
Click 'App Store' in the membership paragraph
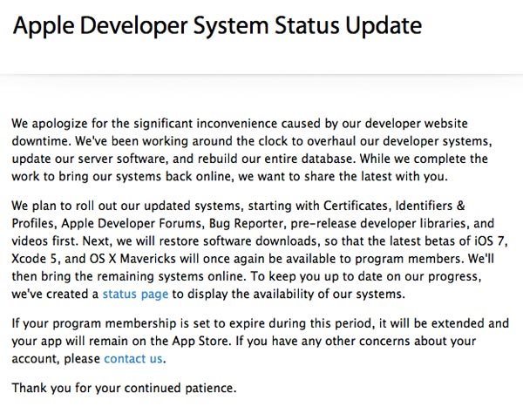pyautogui.click(x=200, y=341)
